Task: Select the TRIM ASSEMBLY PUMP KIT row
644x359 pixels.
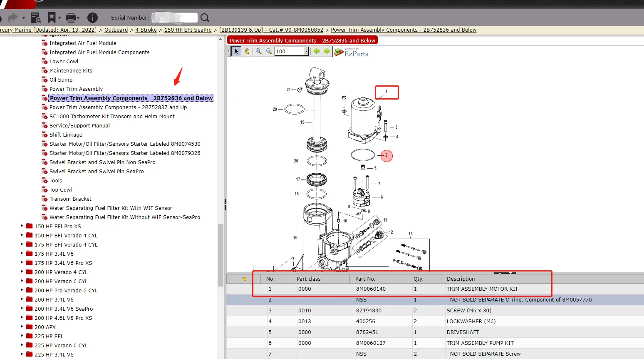Action: pyautogui.click(x=435, y=343)
